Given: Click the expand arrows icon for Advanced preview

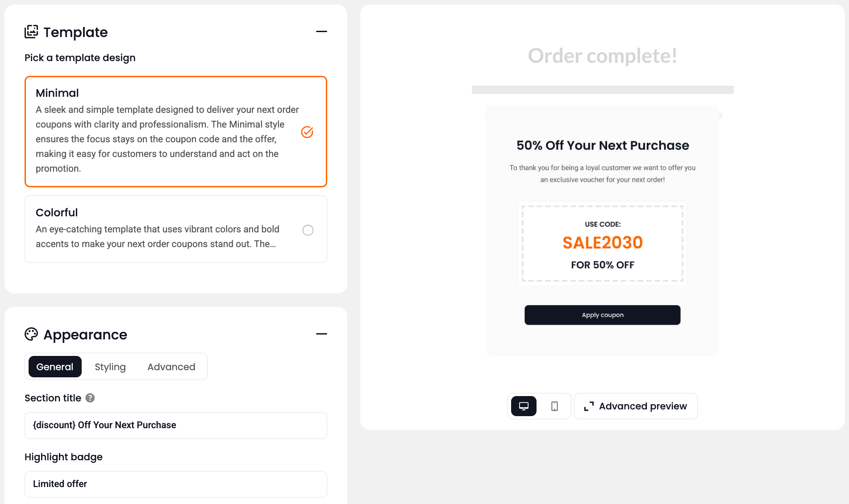Looking at the screenshot, I should [589, 406].
